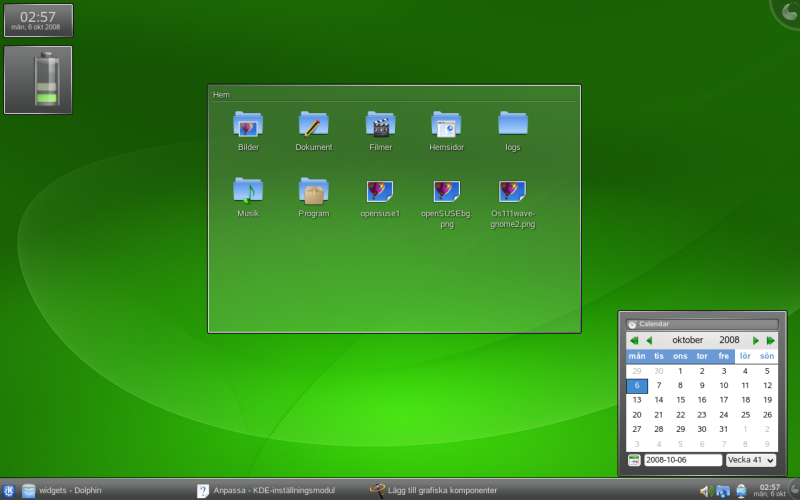Select day 15 in the calendar
Viewport: 800px width, 500px height.
680,400
